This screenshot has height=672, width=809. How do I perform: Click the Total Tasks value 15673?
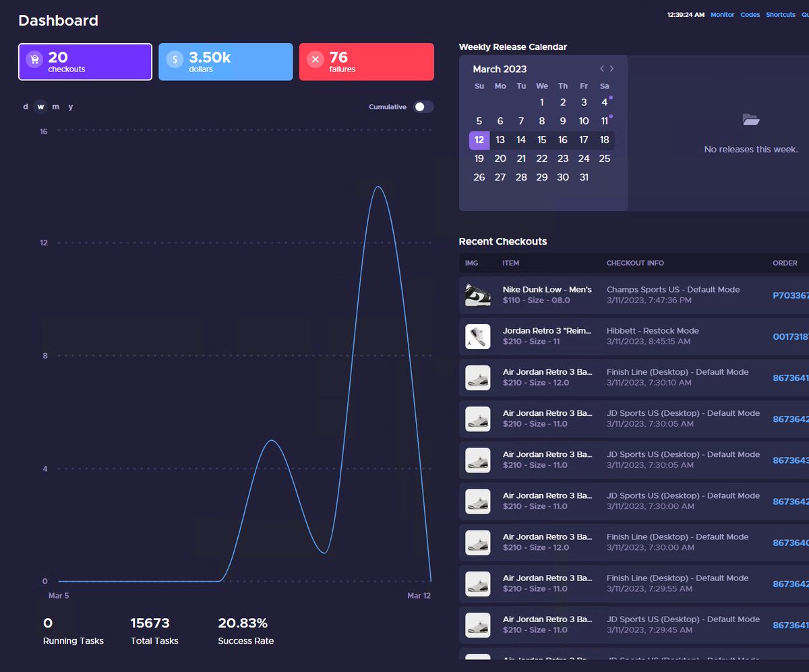click(x=150, y=623)
